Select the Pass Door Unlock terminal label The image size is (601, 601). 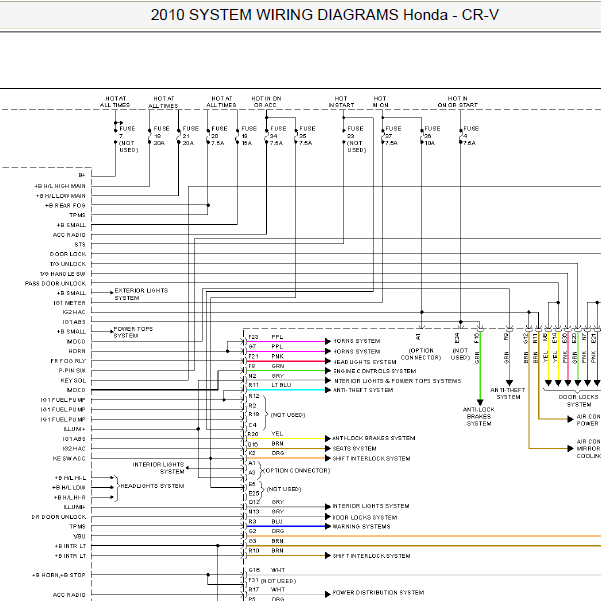click(56, 283)
